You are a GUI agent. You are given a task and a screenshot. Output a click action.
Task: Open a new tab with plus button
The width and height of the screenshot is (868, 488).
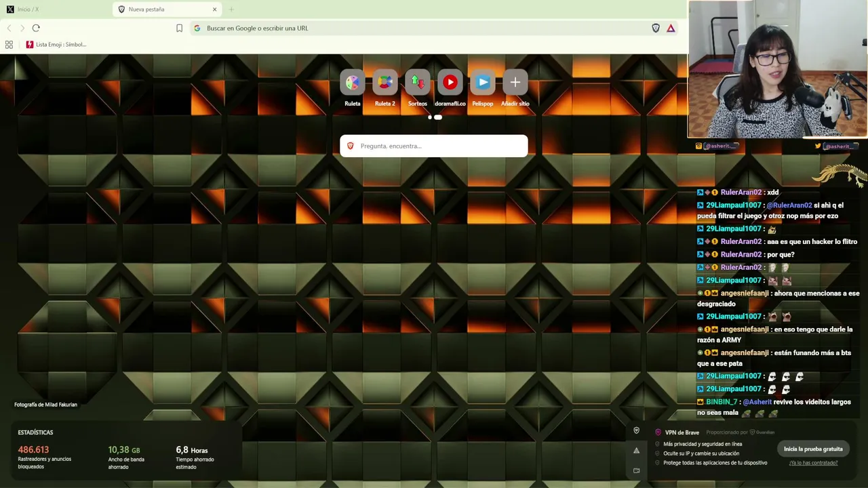[231, 9]
